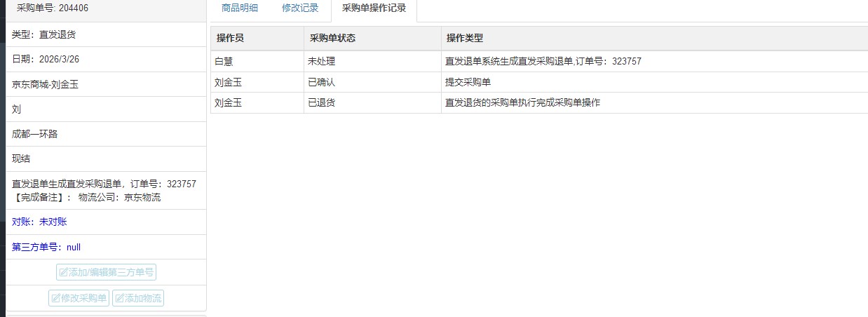Switch to the 修改记录 tab
Screen dimensions: 868x317
tap(300, 8)
